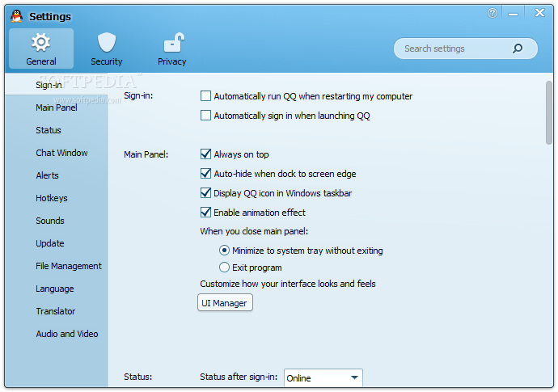Image resolution: width=558 pixels, height=392 pixels.
Task: Open the UI Manager
Action: click(x=225, y=303)
